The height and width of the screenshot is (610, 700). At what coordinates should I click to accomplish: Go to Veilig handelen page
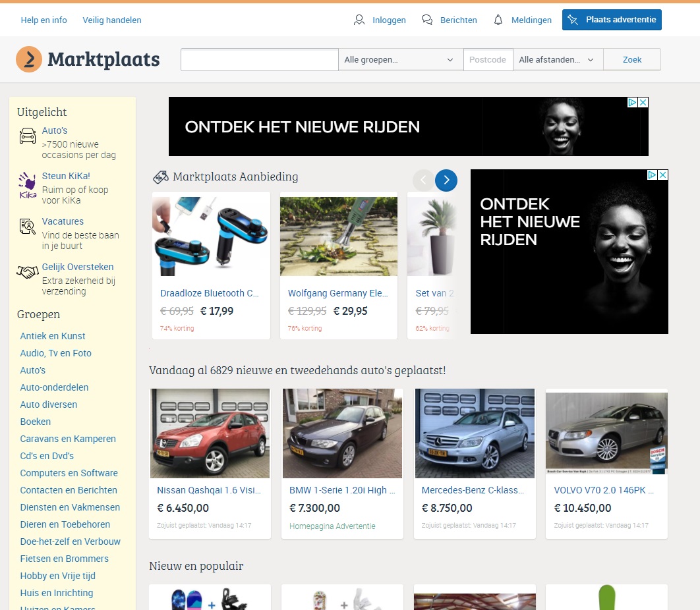112,20
